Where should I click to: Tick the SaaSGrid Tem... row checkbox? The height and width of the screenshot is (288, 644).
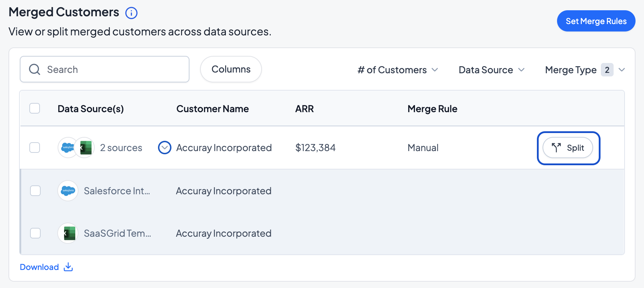(x=35, y=233)
